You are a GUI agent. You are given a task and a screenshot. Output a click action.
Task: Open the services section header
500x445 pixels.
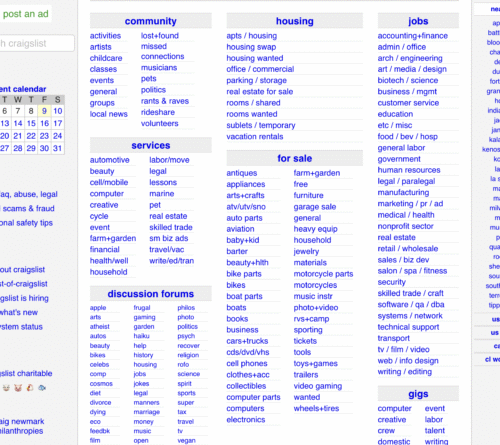click(151, 145)
